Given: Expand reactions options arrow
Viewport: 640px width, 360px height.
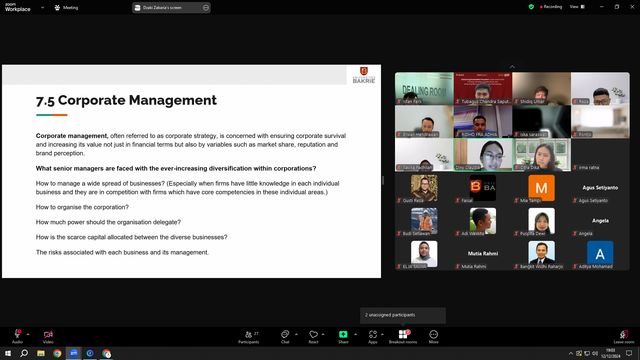Looking at the screenshot, I should [323, 335].
